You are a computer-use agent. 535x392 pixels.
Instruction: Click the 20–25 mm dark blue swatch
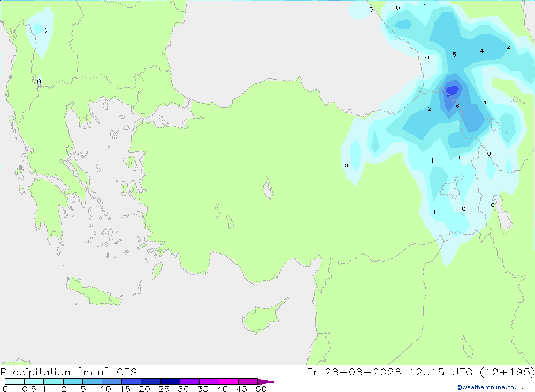click(x=151, y=381)
